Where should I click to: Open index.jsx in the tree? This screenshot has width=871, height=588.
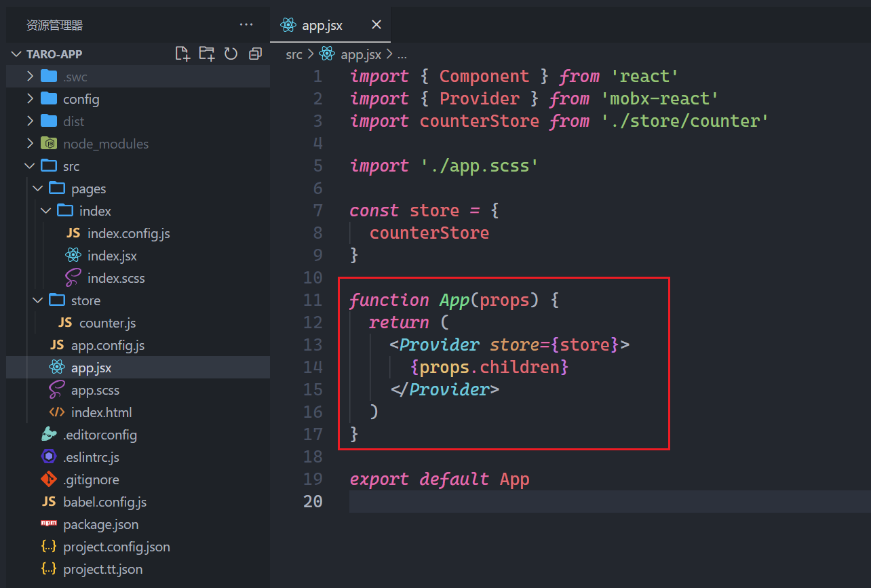pos(112,256)
